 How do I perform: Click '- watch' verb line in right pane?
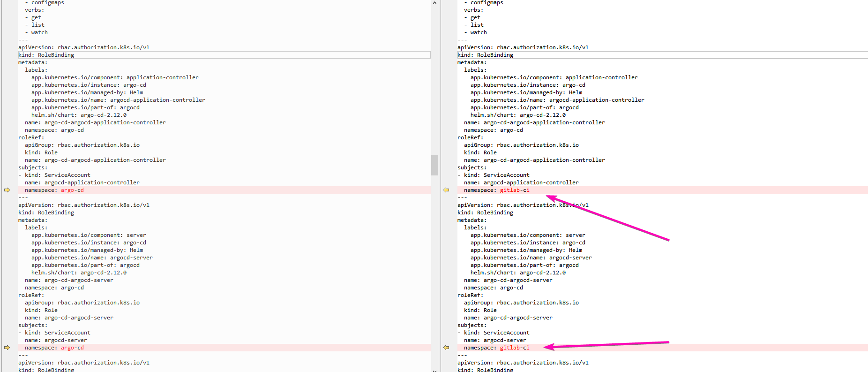click(x=475, y=32)
